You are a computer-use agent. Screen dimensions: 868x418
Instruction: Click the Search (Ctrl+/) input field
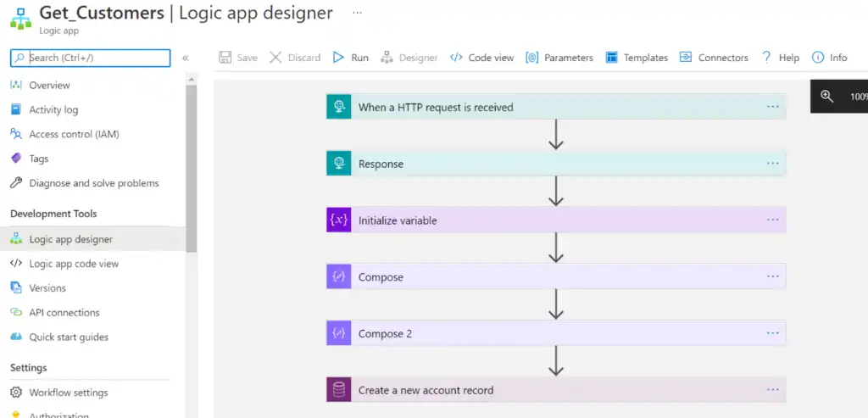click(90, 58)
